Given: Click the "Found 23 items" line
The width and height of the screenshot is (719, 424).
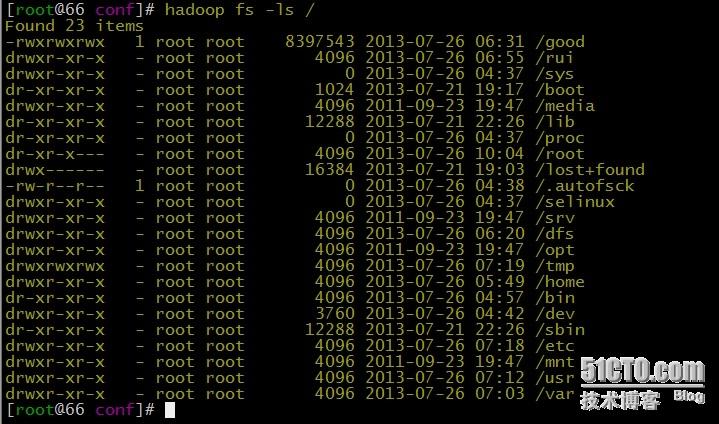Looking at the screenshot, I should pos(74,26).
